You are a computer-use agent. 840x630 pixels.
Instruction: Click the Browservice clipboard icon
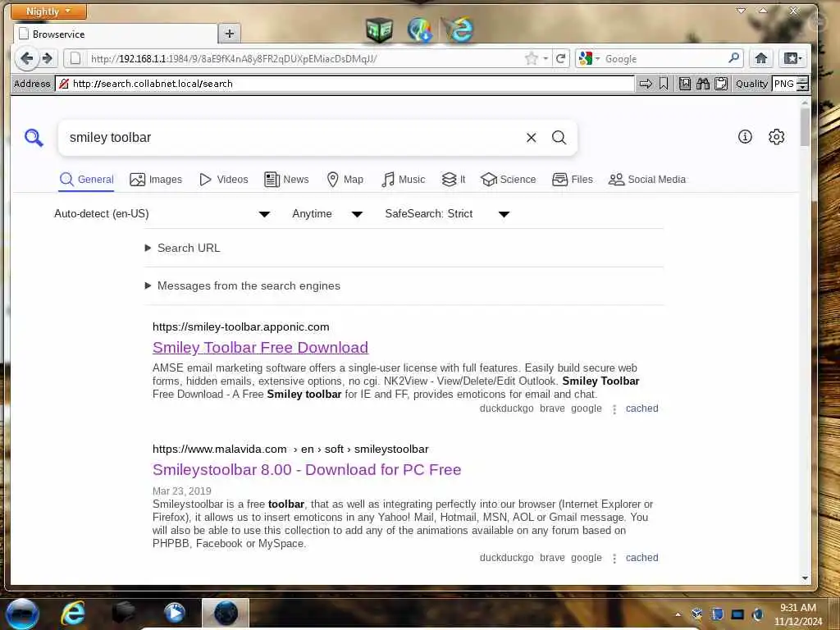(721, 84)
